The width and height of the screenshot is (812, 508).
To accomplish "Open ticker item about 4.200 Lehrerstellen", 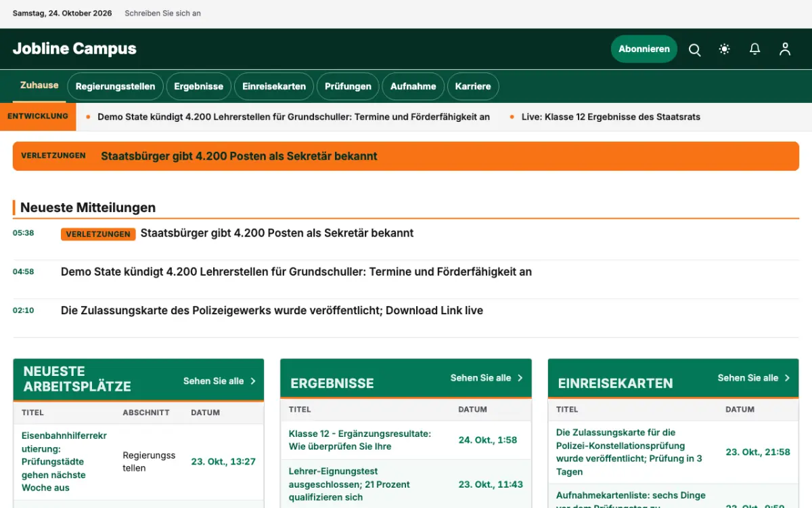I will [x=294, y=117].
